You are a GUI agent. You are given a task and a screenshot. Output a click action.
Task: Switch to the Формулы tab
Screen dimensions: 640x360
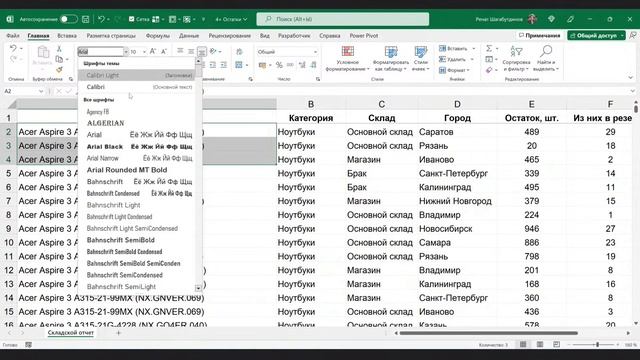(158, 36)
